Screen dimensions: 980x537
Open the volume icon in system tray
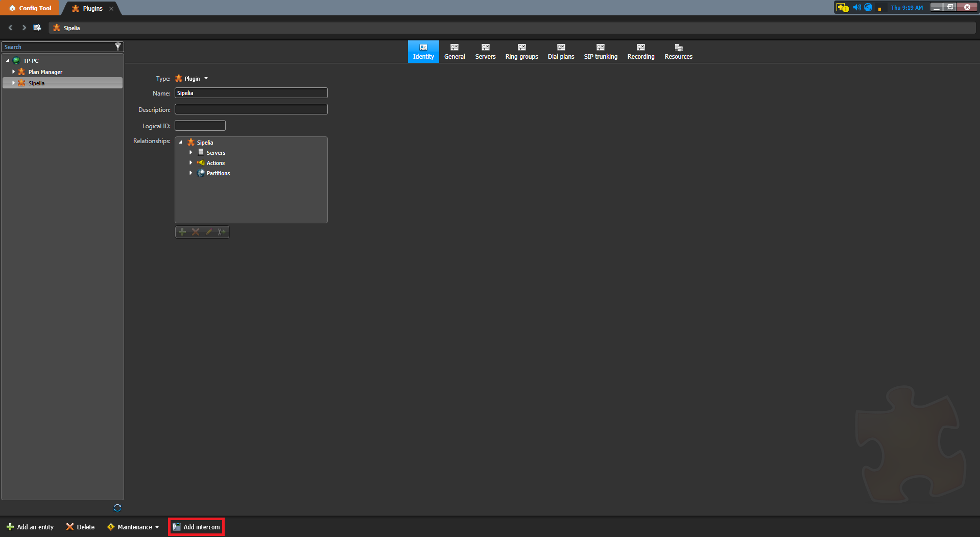pos(856,8)
